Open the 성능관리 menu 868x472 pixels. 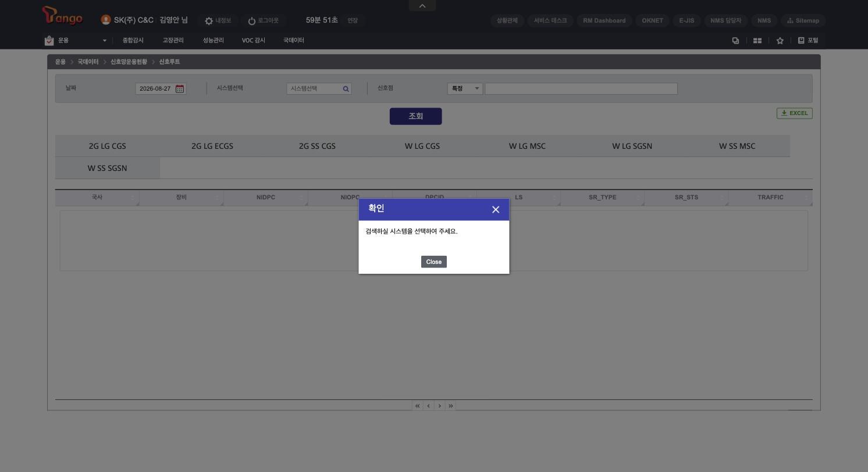(213, 41)
